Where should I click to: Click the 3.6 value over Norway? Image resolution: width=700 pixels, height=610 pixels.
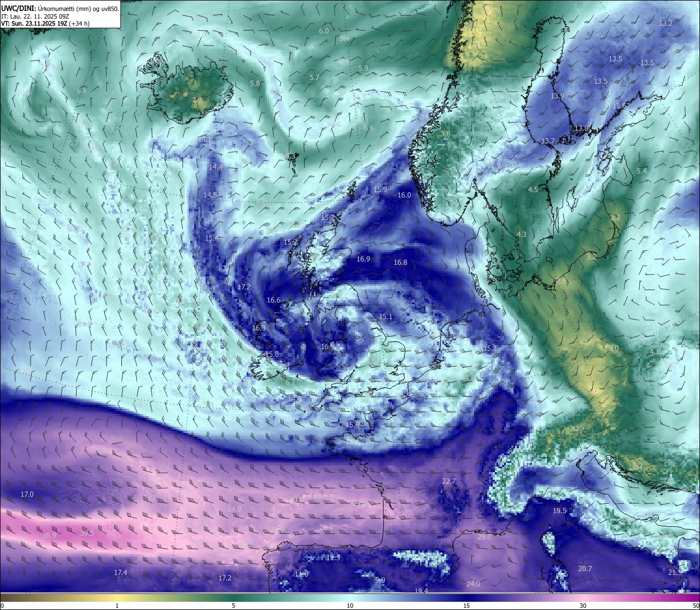click(445, 133)
